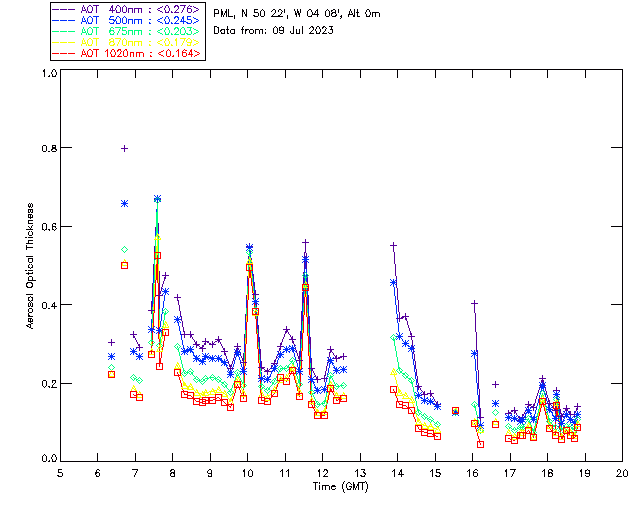Click the 0.0 y-axis tick label
This screenshot has height=512, width=640.
click(49, 459)
